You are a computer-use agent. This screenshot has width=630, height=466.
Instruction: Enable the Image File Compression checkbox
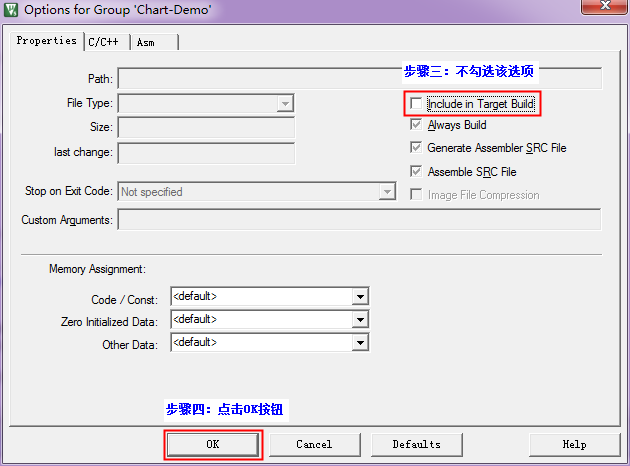tap(416, 195)
